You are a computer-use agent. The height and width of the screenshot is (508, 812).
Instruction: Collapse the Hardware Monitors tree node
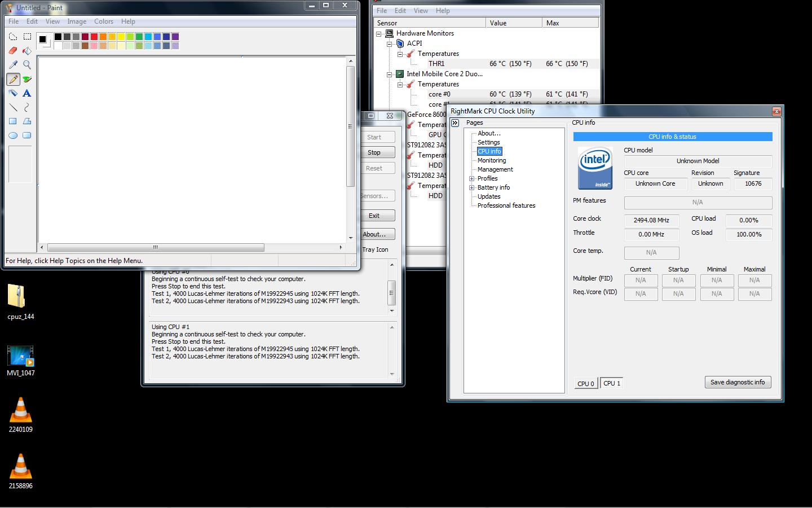(379, 33)
